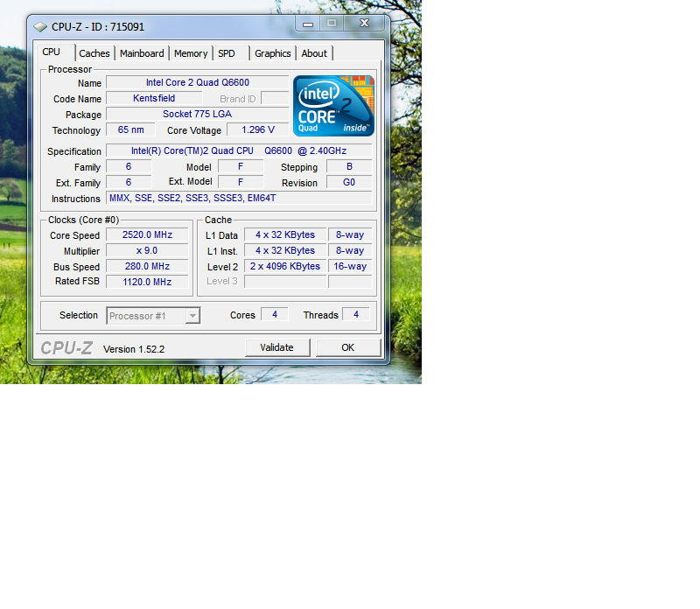The height and width of the screenshot is (609, 700).
Task: Click the Intel Core 2 Quad logo
Action: point(333,106)
